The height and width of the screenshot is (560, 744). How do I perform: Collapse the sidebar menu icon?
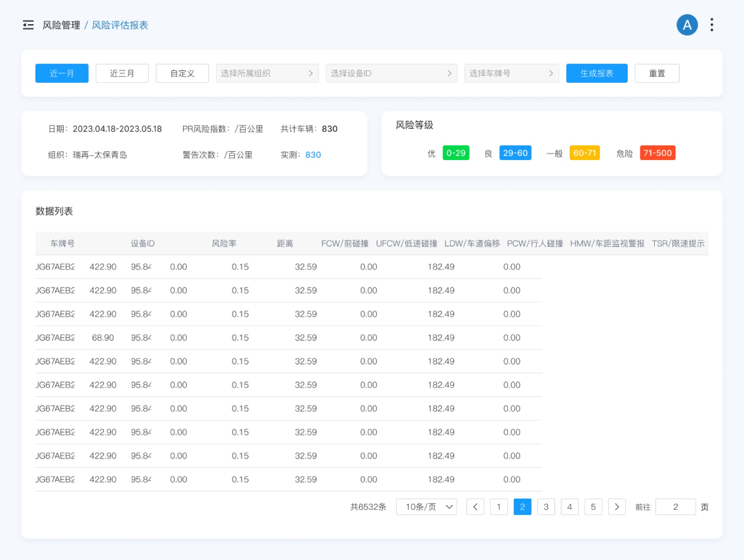point(28,25)
